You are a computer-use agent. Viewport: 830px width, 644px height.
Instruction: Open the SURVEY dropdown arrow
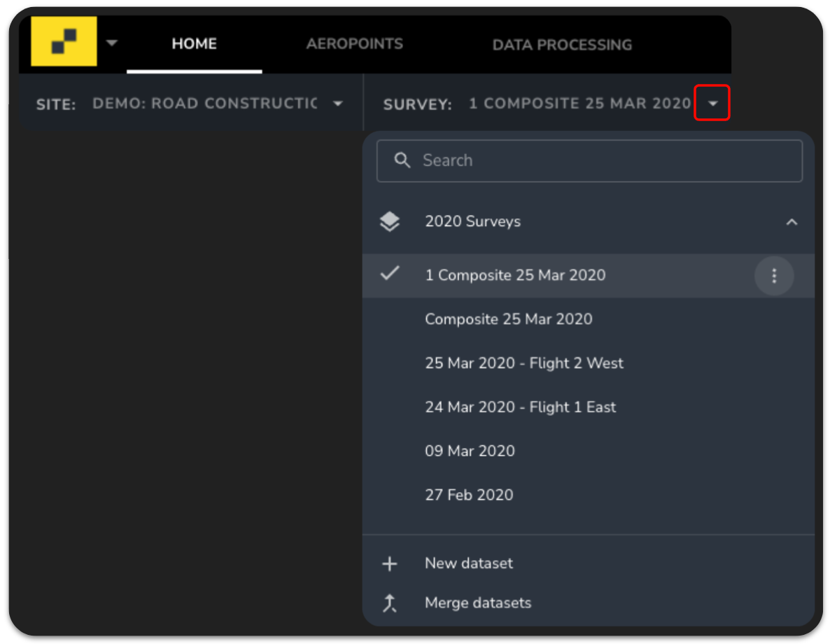712,103
